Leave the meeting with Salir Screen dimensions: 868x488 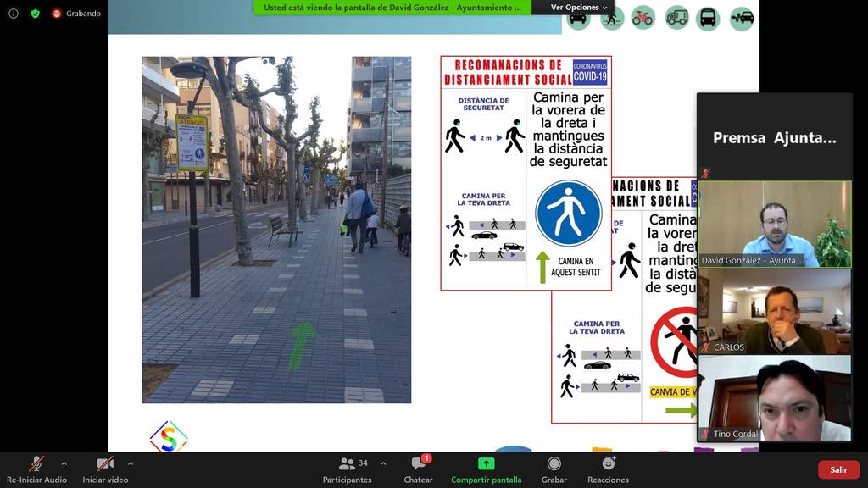(838, 469)
